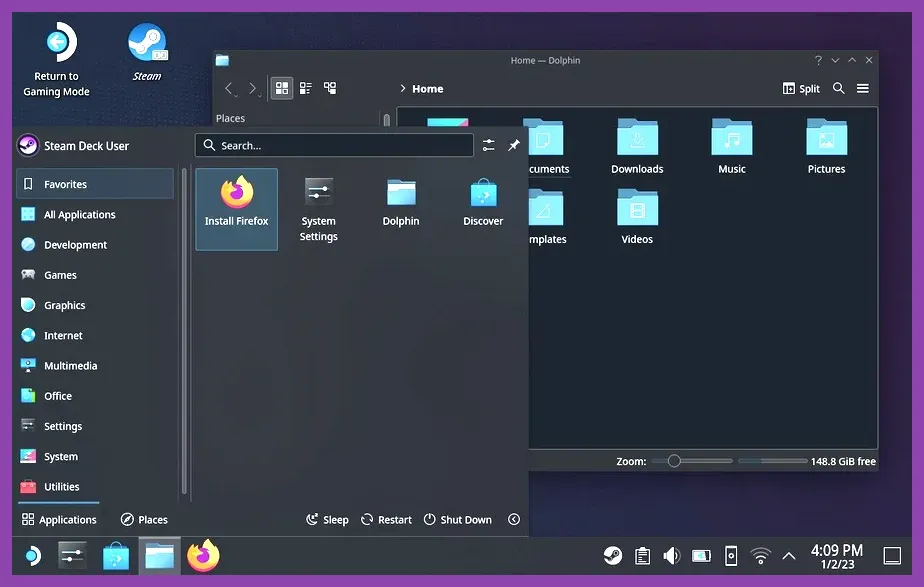Switch to the Applications tab

tap(59, 519)
